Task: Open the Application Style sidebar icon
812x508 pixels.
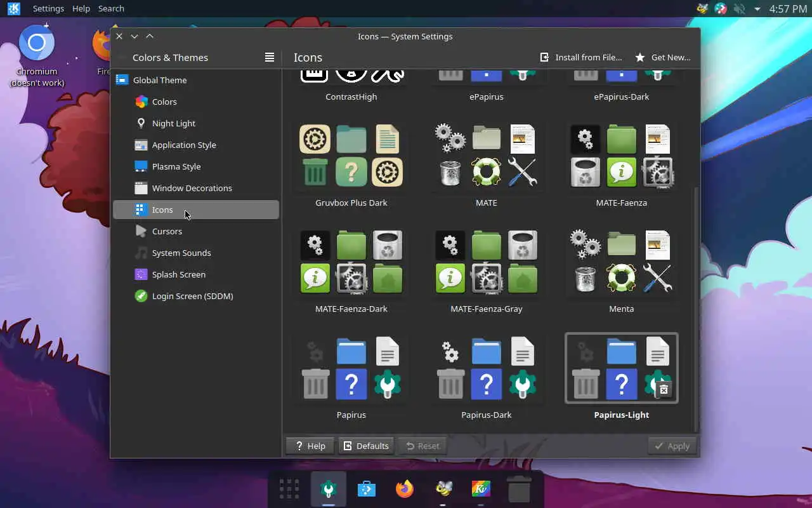Action: 141,145
